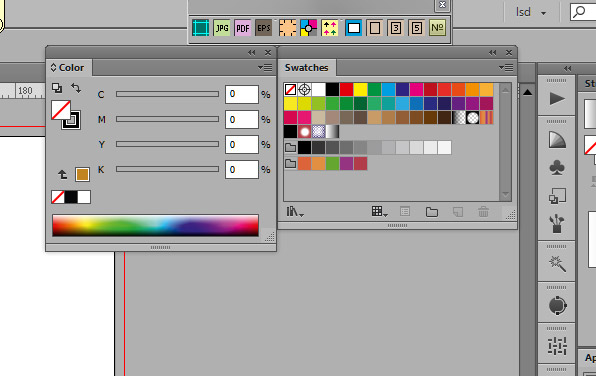The height and width of the screenshot is (376, 596).
Task: Click the Magic Wand icon in dock
Action: tap(557, 264)
